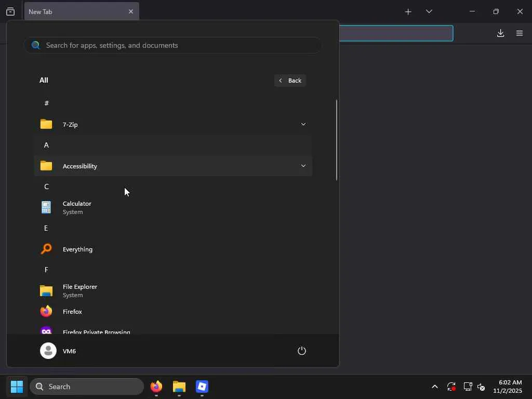Click the sync update tray icon
Screen dimensions: 532x399
(x=451, y=387)
